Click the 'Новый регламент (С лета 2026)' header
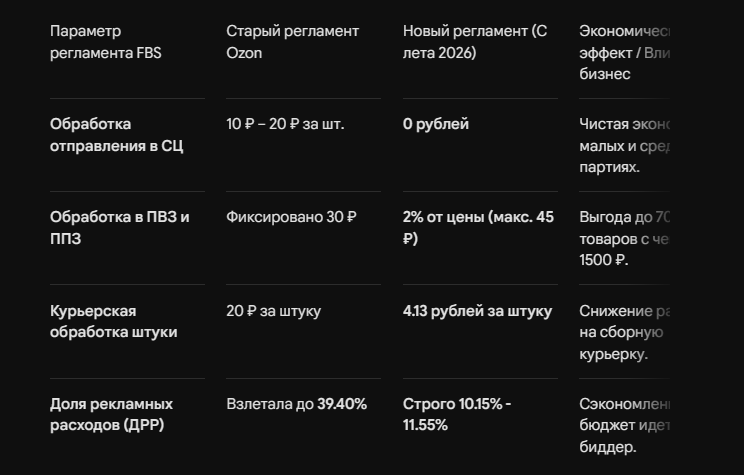 [x=475, y=42]
